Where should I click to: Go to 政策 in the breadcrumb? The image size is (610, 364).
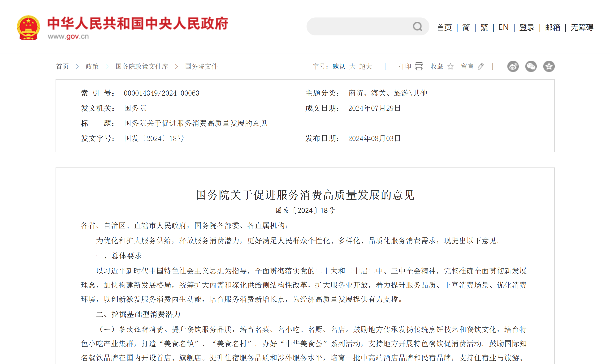coord(92,66)
